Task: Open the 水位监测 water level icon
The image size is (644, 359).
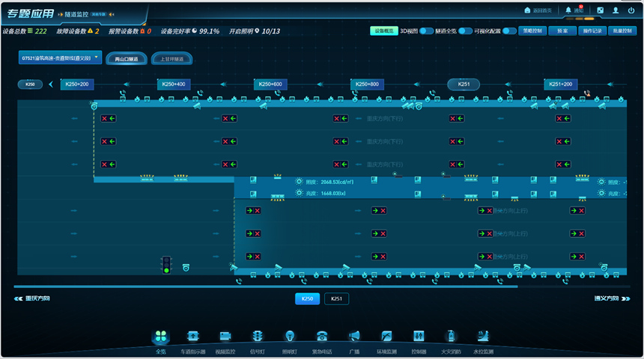Action: (x=483, y=337)
